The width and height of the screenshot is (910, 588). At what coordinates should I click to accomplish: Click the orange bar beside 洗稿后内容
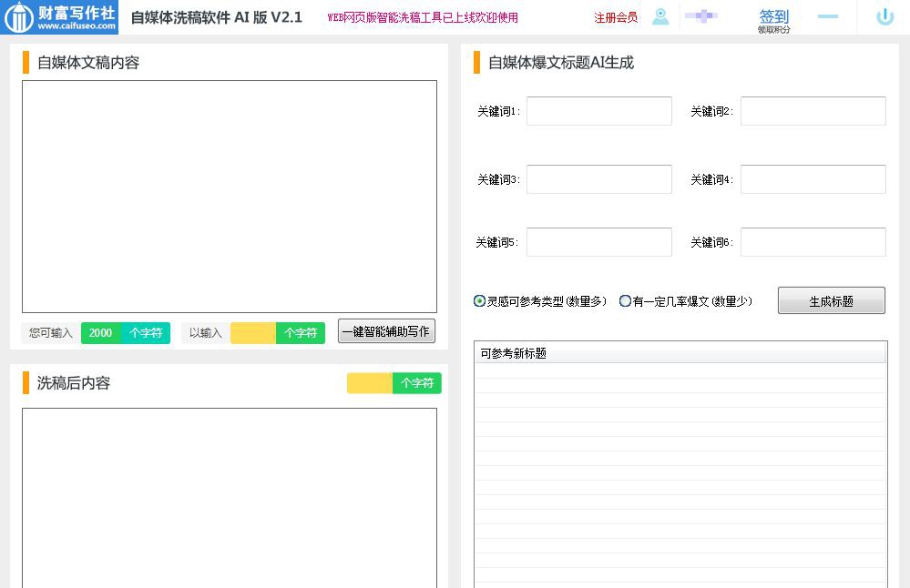24,383
